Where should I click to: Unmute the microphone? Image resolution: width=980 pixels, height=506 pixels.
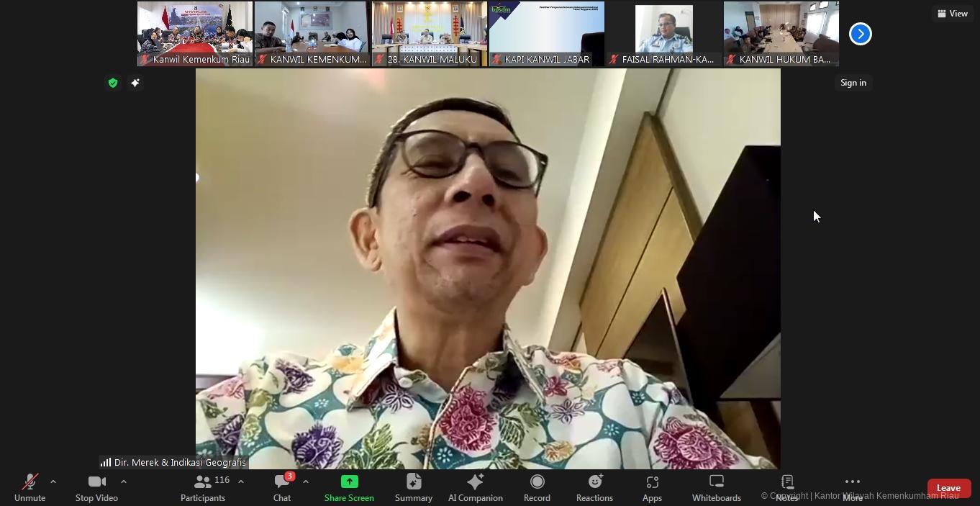click(x=30, y=487)
